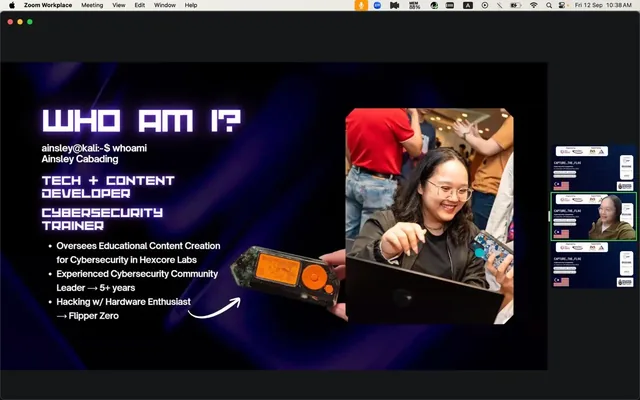The image size is (640, 400).
Task: Click the dark rectangular icon beside 'A' icon
Action: tap(450, 5)
